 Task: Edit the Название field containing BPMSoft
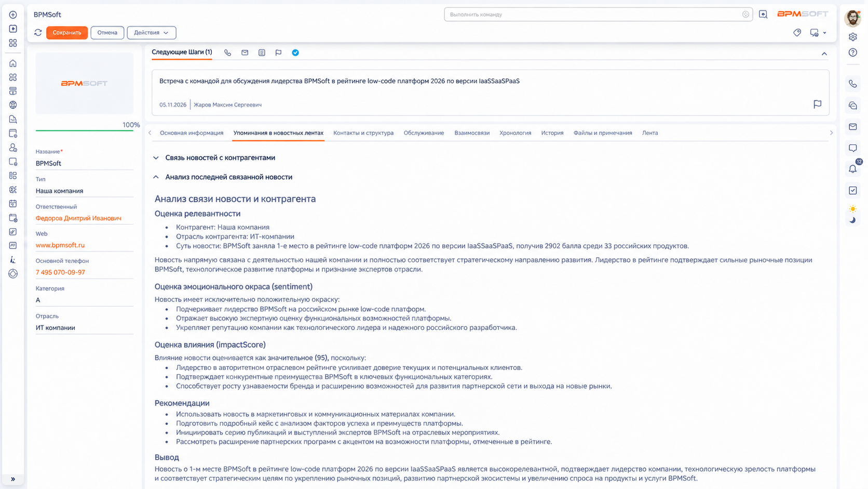85,163
